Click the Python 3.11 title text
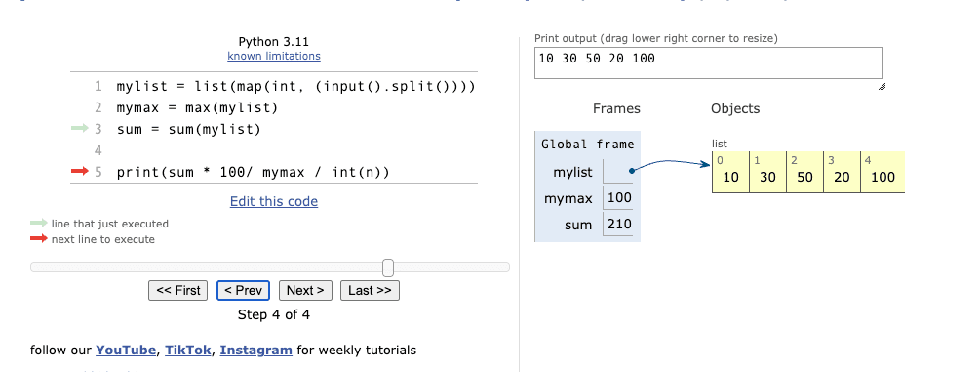Screen dimensions: 980x372 pyautogui.click(x=274, y=42)
